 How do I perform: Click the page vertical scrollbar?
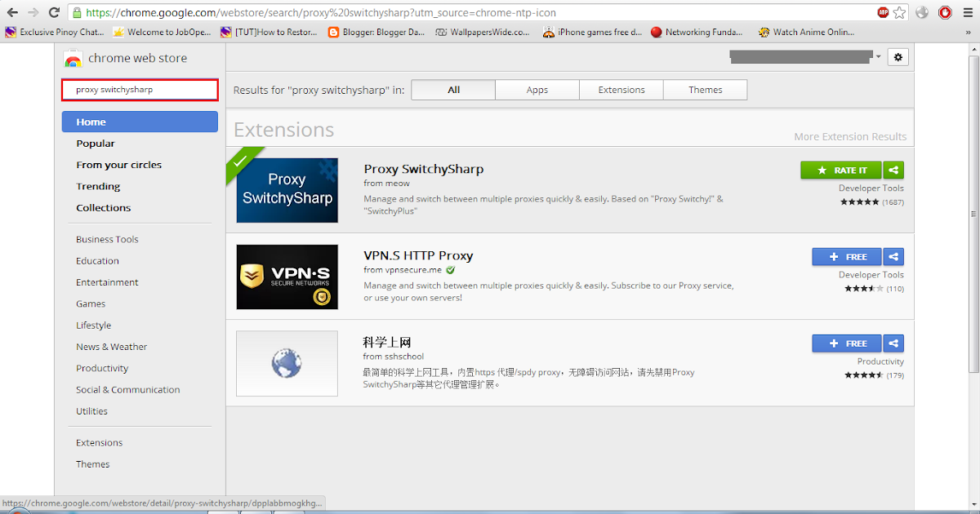[972, 212]
